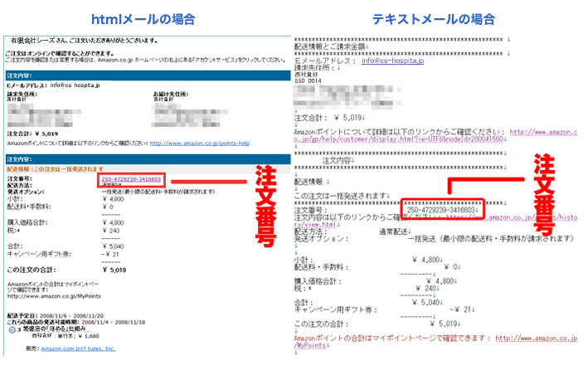
Task: Click order number 250-4729239-3416603 in text mail
Action: click(441, 210)
